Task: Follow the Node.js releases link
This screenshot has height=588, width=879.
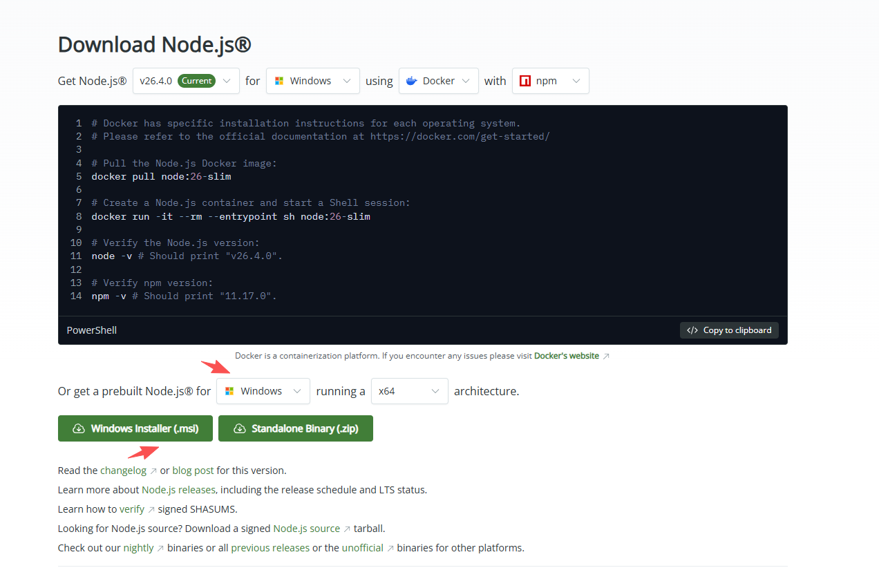Action: point(179,490)
